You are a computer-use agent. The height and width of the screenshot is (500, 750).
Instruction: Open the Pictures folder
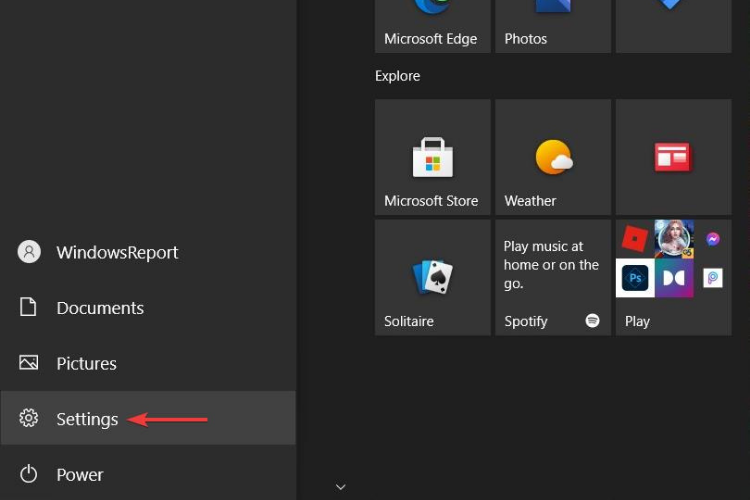click(148, 363)
